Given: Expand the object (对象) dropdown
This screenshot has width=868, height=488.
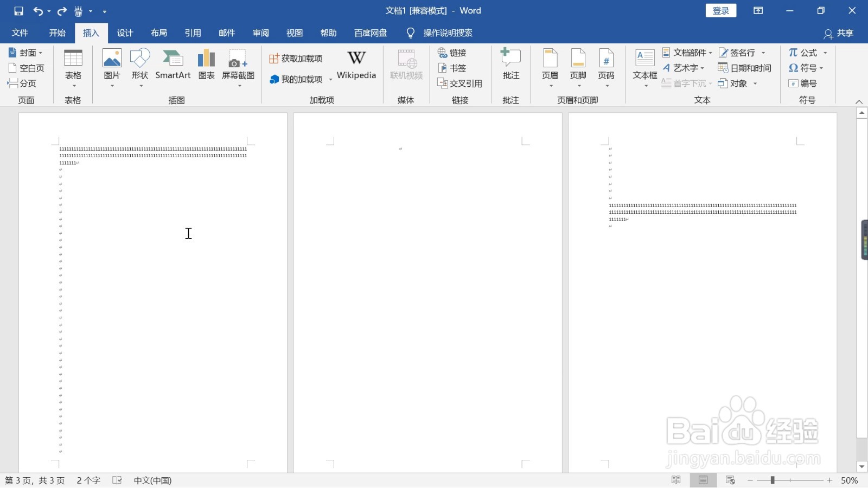Looking at the screenshot, I should [x=755, y=83].
